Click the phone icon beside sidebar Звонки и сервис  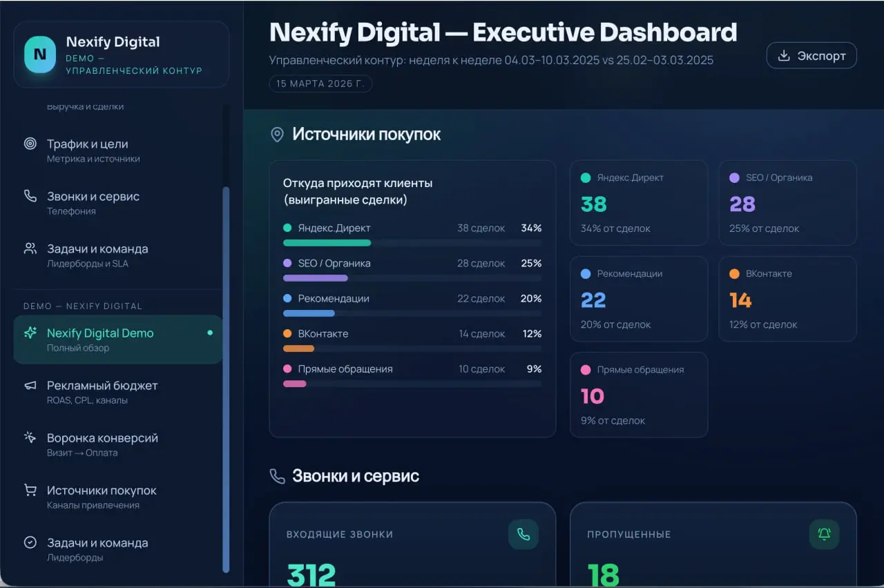30,196
